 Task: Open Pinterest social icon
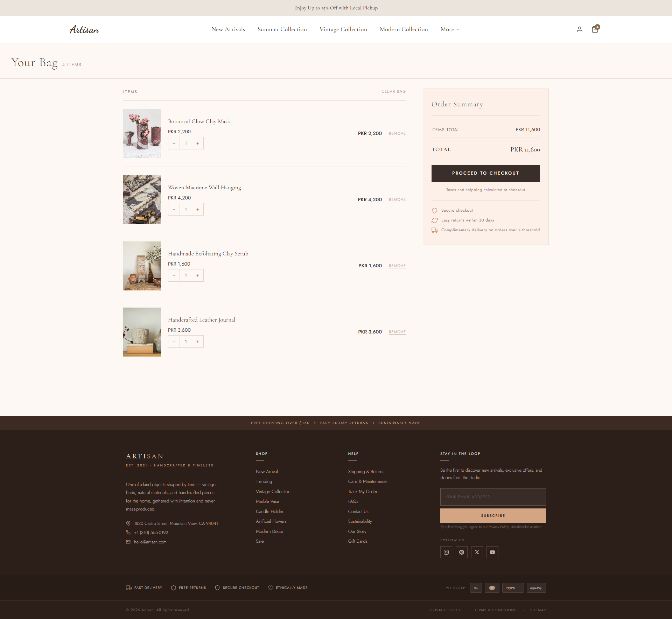coord(462,552)
